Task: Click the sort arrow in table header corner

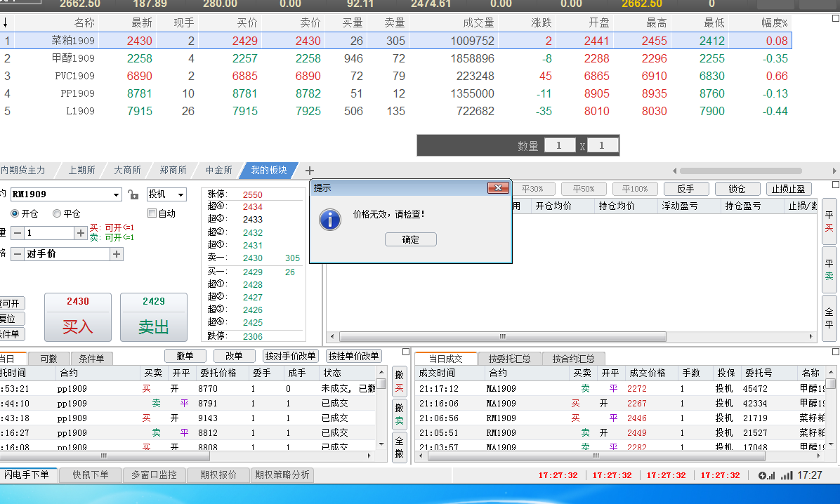Action: tap(6, 23)
